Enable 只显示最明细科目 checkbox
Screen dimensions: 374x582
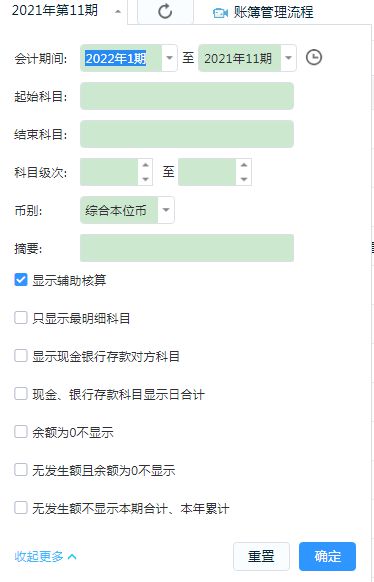[x=21, y=318]
